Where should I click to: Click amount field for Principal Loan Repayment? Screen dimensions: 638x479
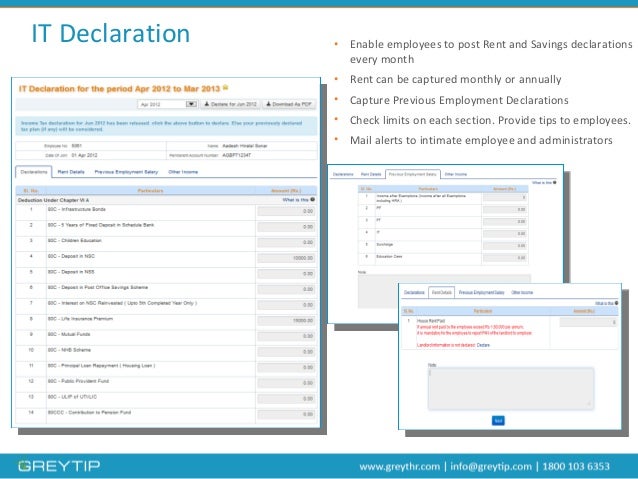pos(286,367)
